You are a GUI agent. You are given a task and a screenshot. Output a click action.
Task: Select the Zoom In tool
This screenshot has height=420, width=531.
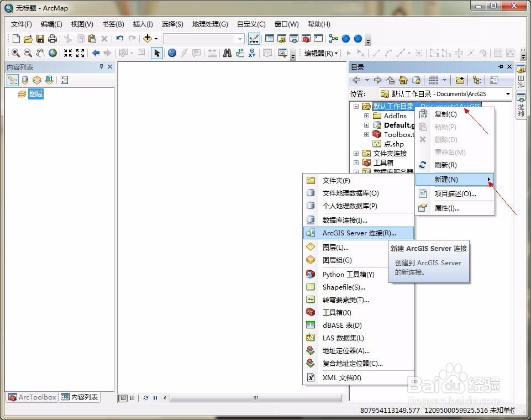click(x=15, y=53)
